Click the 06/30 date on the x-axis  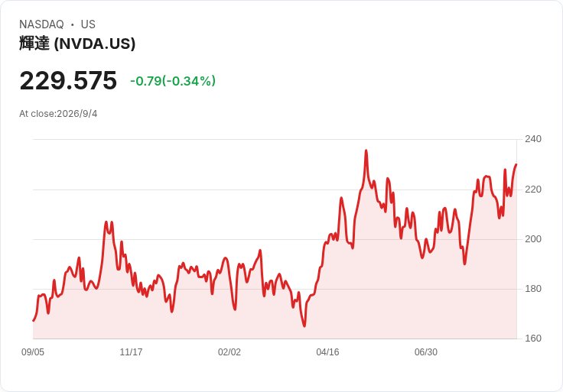[x=426, y=352]
